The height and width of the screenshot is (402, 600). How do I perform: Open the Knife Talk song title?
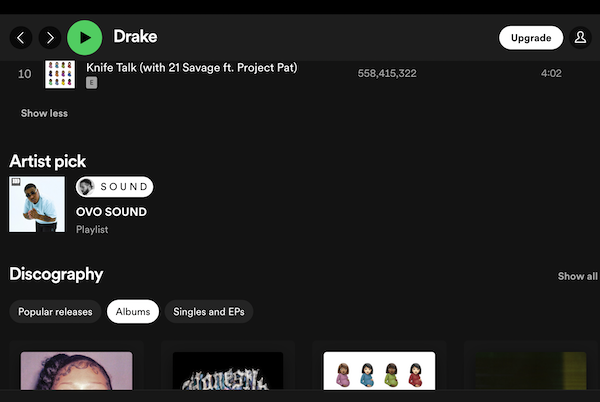tap(191, 68)
